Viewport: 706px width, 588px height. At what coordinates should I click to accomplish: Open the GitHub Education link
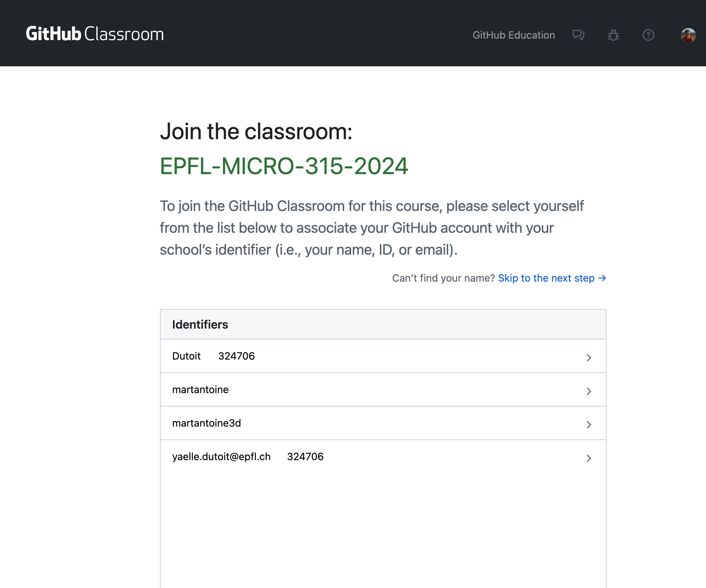coord(513,35)
